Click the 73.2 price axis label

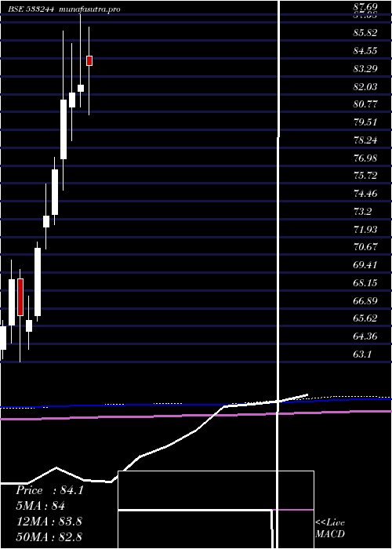(363, 211)
